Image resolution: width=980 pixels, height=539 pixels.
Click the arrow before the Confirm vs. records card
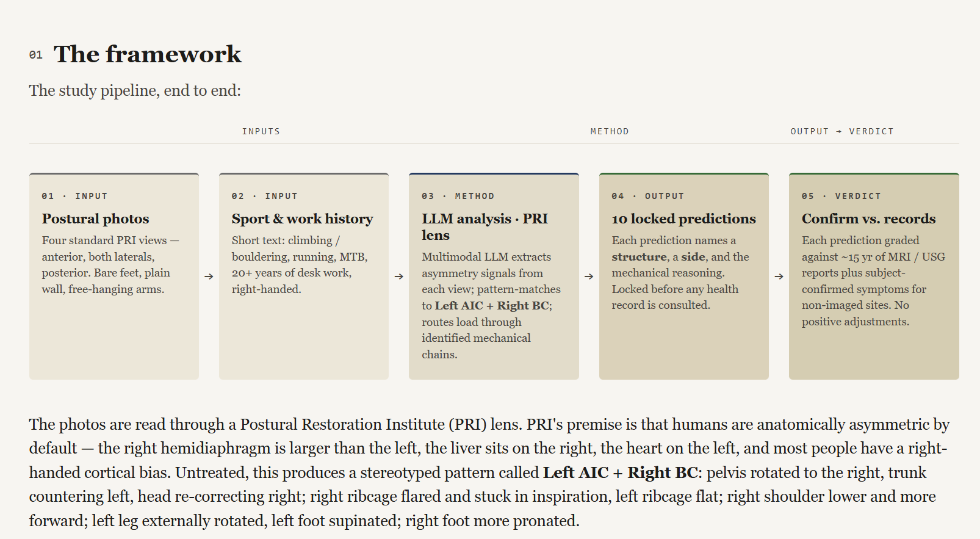coord(779,277)
